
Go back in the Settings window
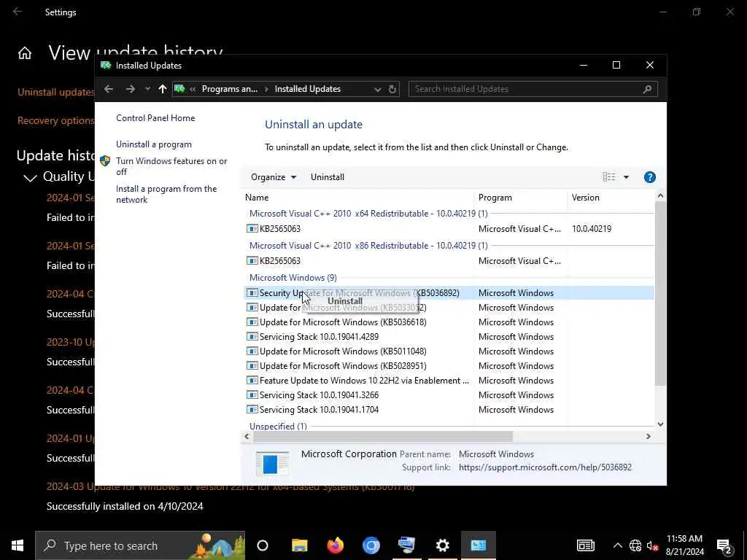pos(18,12)
